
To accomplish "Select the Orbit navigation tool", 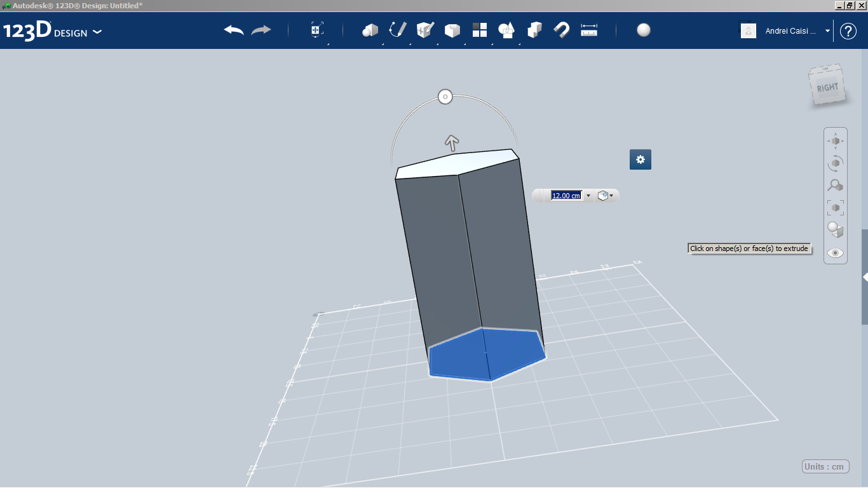I will [836, 163].
